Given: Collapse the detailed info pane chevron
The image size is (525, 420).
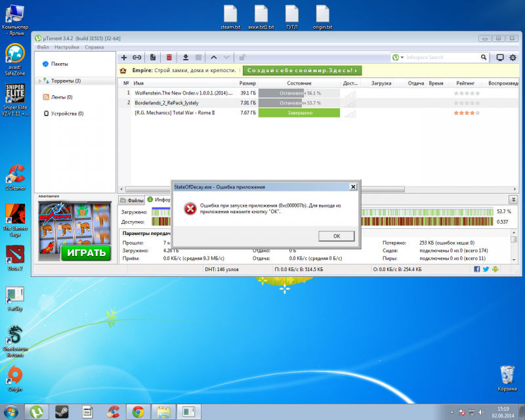Looking at the screenshot, I should [x=513, y=199].
